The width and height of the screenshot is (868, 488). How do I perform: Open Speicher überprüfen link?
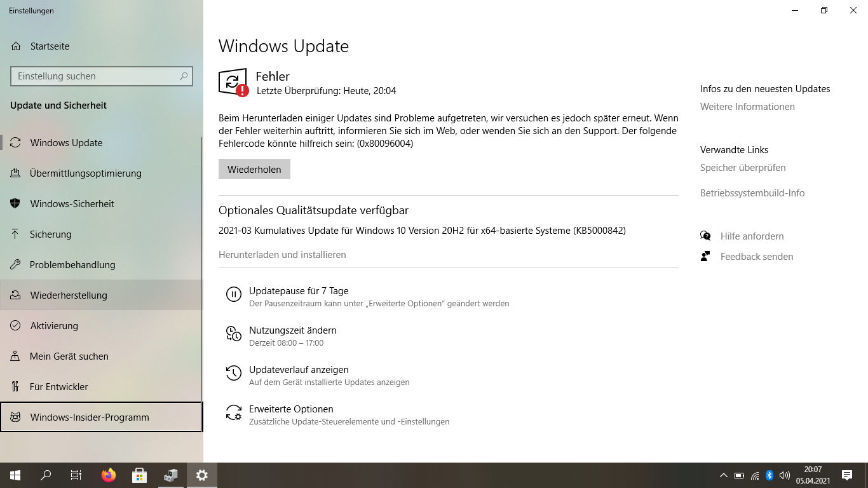coord(743,168)
